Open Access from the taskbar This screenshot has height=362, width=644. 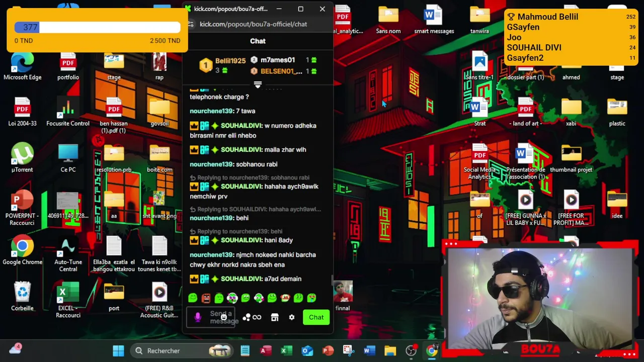pos(266,351)
